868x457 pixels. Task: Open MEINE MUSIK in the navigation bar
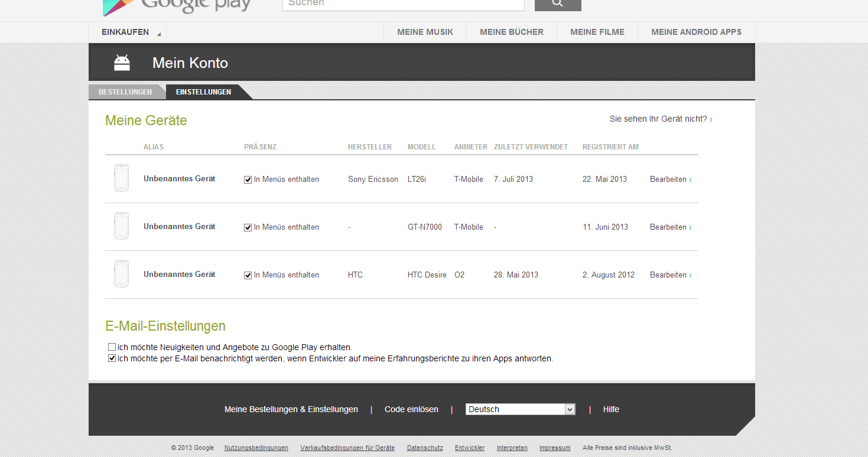[x=425, y=32]
